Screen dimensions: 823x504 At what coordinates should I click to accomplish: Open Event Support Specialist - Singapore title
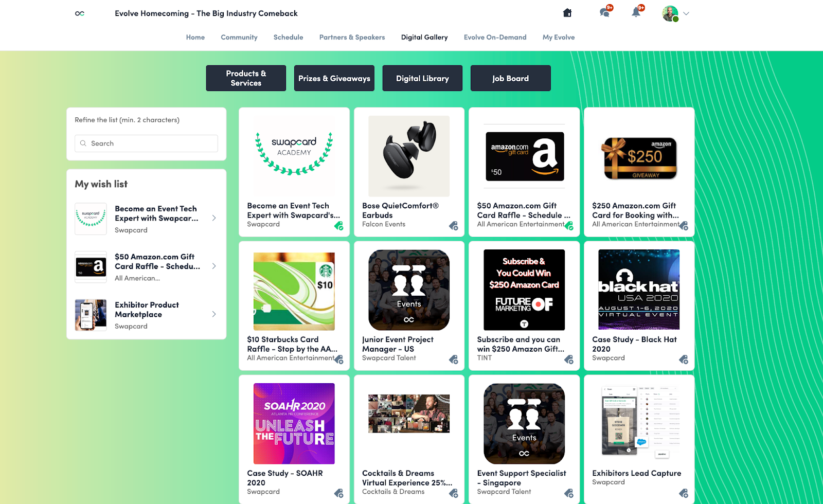(x=522, y=478)
